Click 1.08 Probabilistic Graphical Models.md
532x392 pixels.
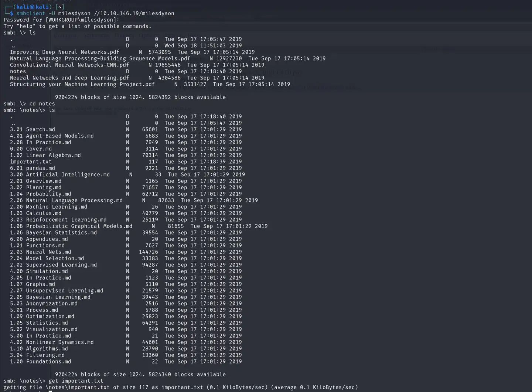pyautogui.click(x=71, y=226)
